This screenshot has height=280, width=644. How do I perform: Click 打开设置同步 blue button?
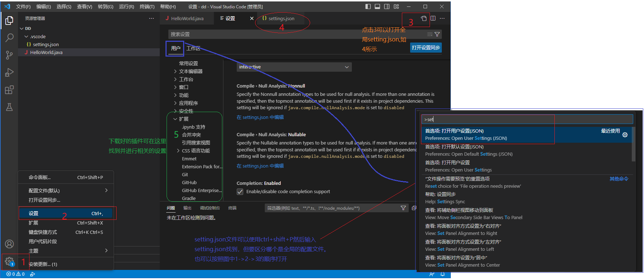tap(426, 48)
